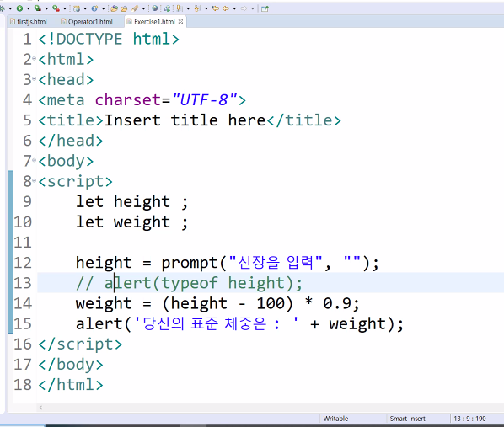Click the Pin Editor icon
This screenshot has height=427, width=504.
coord(265,8)
